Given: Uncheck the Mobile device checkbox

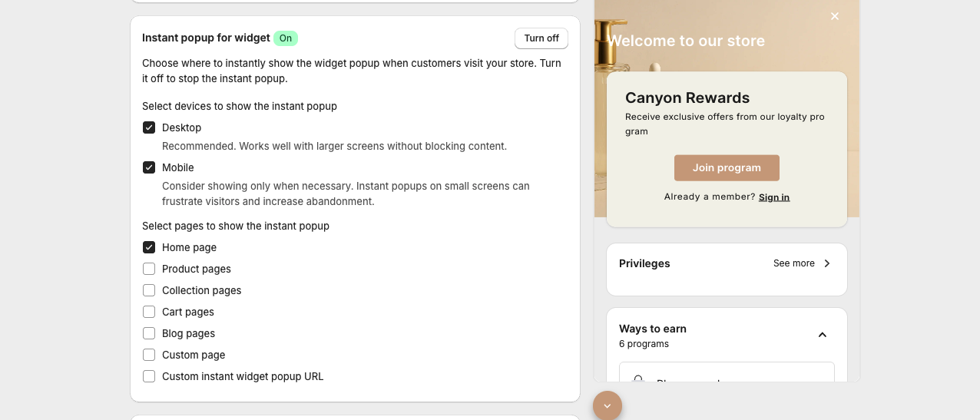Looking at the screenshot, I should [x=149, y=167].
